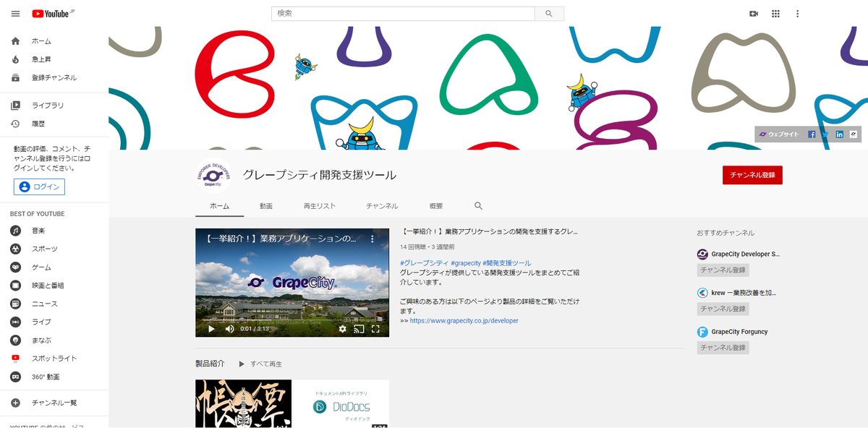Screen dimensions: 868x428
Task: Click すべて再生 play all
Action: 261,364
